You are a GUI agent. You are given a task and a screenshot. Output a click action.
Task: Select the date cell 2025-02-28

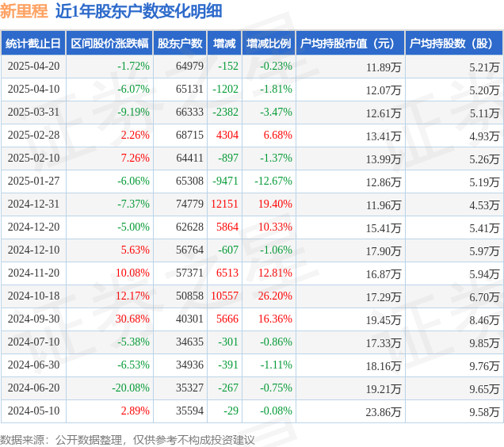33,135
